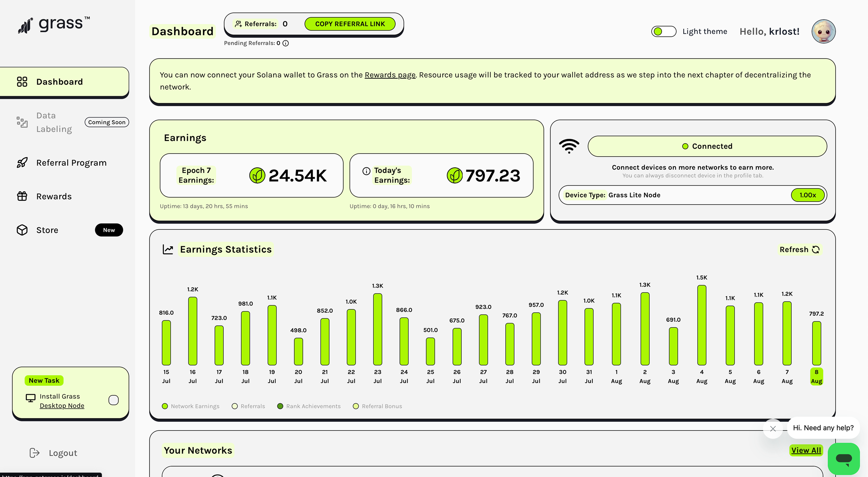Click the Dashboard grid icon in sidebar

click(x=22, y=82)
